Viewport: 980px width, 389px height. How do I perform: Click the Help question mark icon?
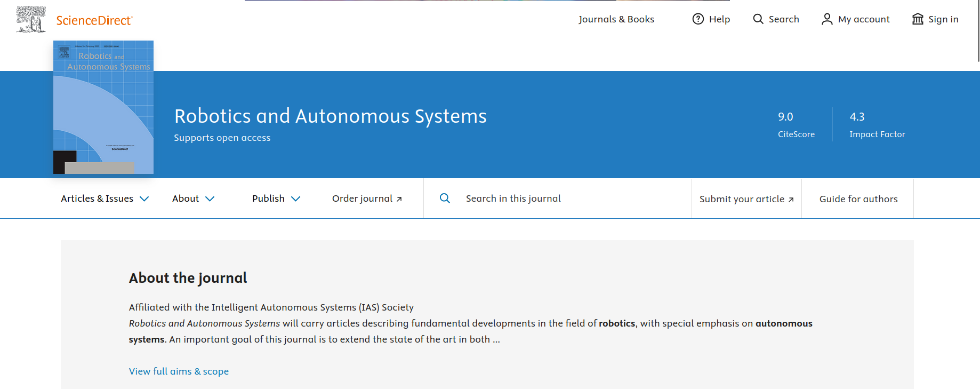click(698, 19)
